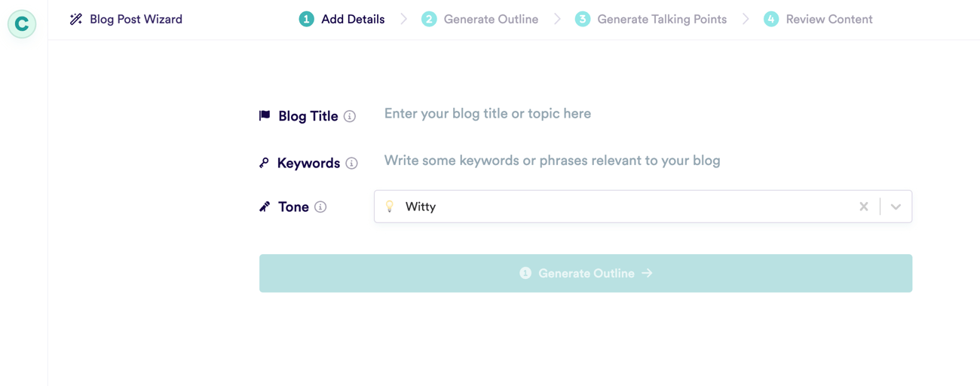This screenshot has height=386, width=980.
Task: Click the flag icon beside Blog Title
Action: [265, 116]
